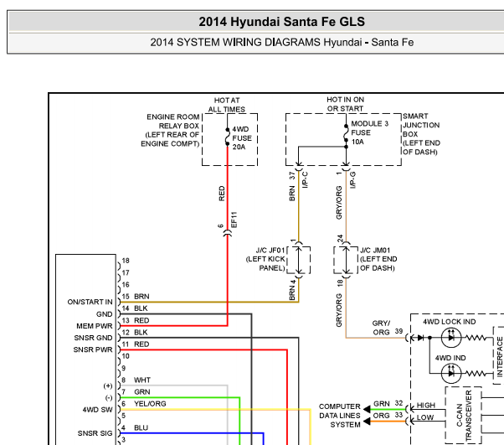504x445 pixels.
Task: Click the 'C-CAN TRANSCEIVER' label
Action: (464, 415)
